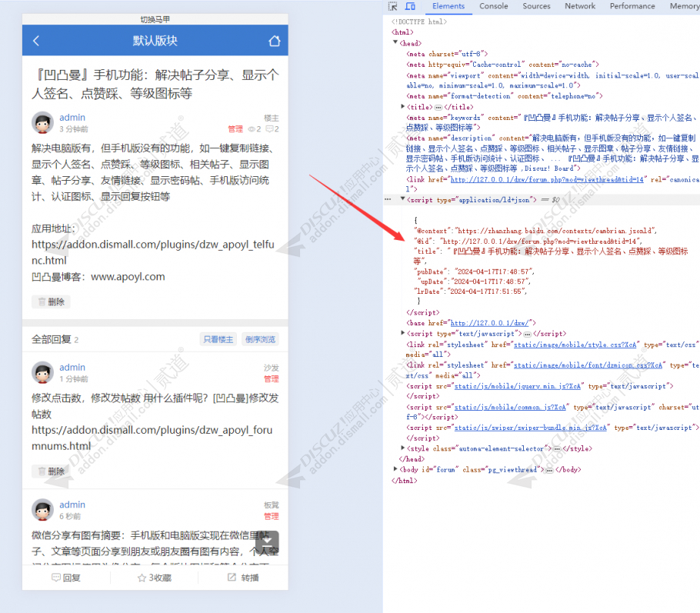
Task: Open the 回复 reply speech bubble icon
Action: [x=55, y=578]
